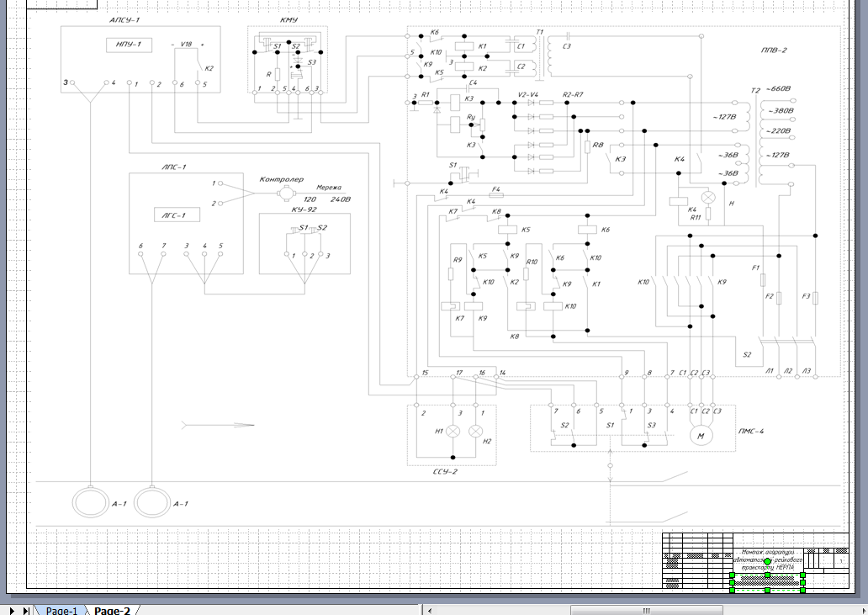The height and width of the screenshot is (615, 868).
Task: Select the R9 resistor label
Action: click(458, 260)
